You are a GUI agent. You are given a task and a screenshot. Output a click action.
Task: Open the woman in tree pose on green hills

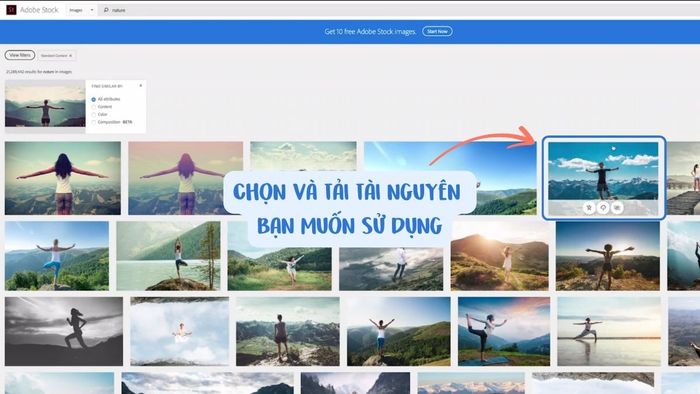pos(57,256)
